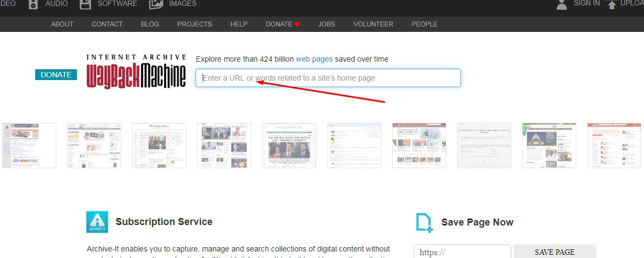Open the fourth archived news thumbnail
Viewport: 644px width, 258px height.
(x=224, y=145)
